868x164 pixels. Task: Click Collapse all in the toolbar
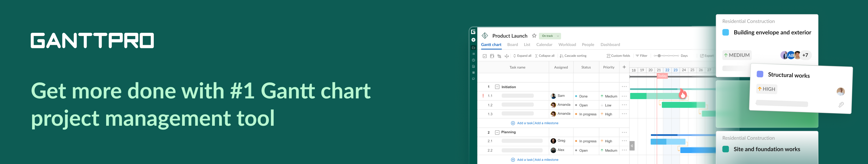(x=544, y=56)
